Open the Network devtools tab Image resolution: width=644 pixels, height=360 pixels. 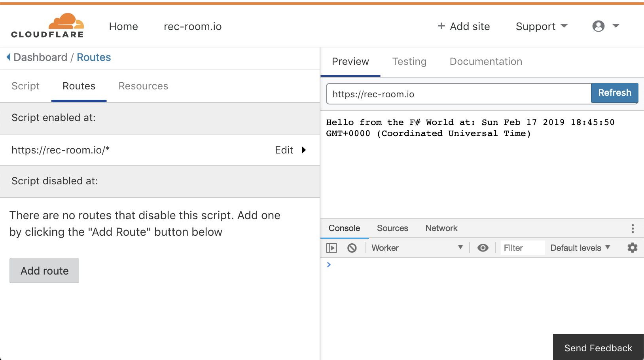tap(441, 228)
